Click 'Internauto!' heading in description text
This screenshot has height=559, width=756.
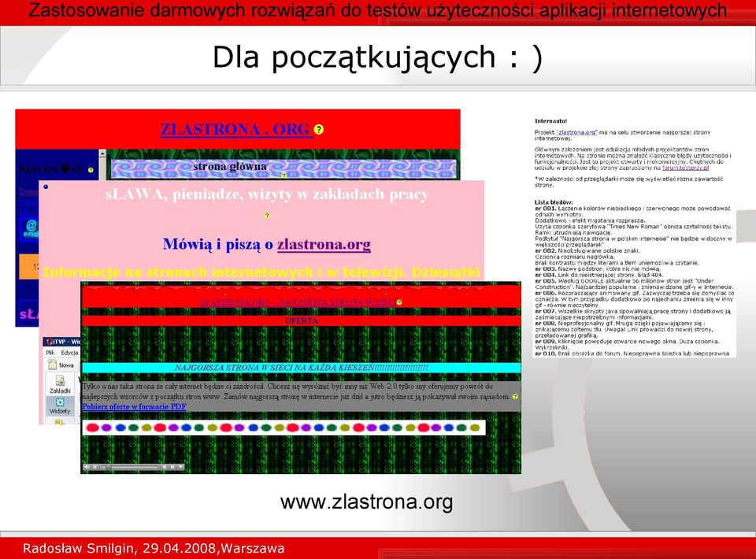(x=550, y=121)
